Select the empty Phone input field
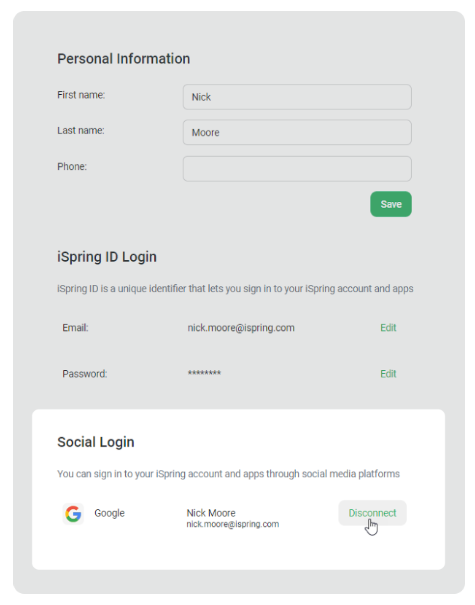 [297, 169]
